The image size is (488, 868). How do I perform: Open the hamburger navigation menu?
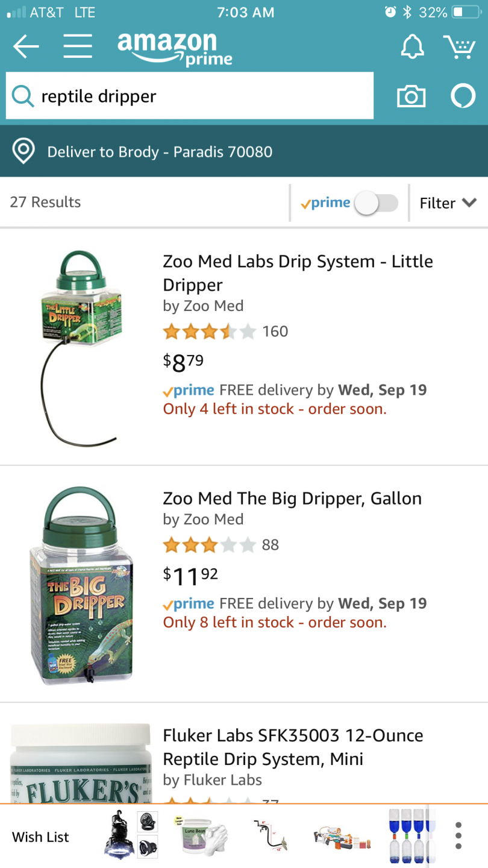point(78,47)
